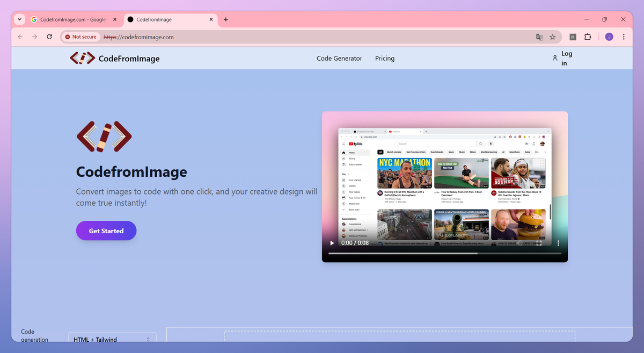Screen dimensions: 644x353
Task: Click the 0:00 / 0:08 video time display
Action: pos(355,243)
